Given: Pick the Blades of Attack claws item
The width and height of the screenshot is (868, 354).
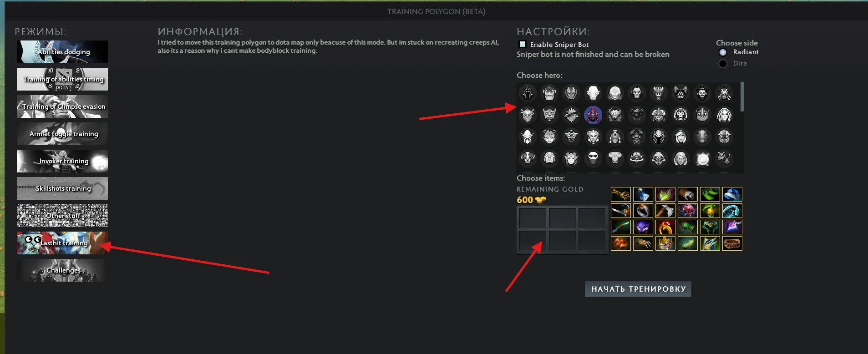Looking at the screenshot, I should pyautogui.click(x=643, y=243).
